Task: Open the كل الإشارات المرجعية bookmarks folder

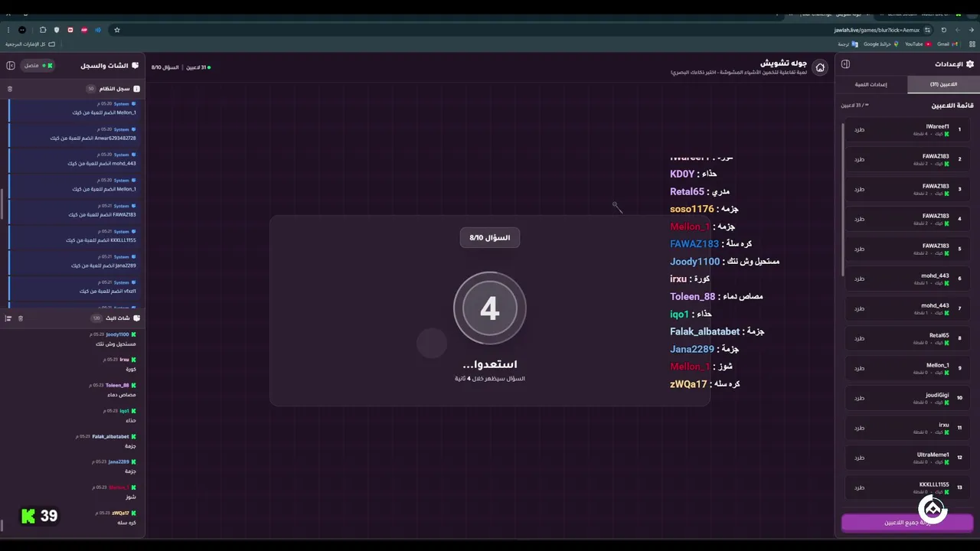Action: [x=31, y=44]
